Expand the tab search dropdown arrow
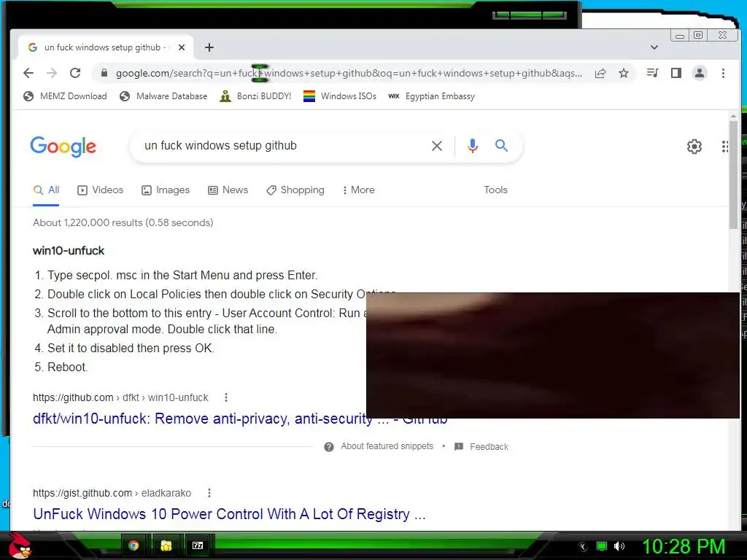The height and width of the screenshot is (560, 747). [x=654, y=47]
